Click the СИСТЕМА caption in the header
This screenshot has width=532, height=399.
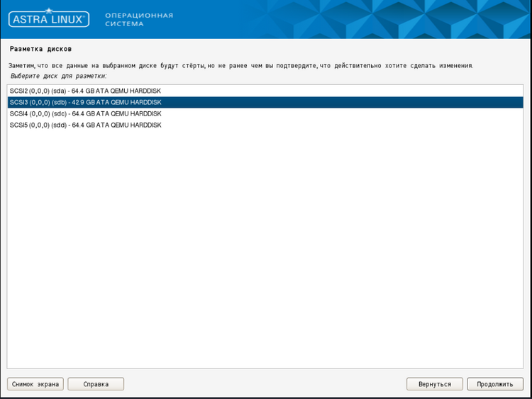tap(123, 24)
